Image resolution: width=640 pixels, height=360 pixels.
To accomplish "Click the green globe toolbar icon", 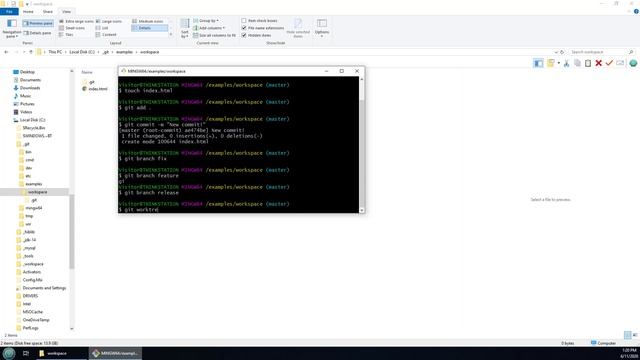I will [x=633, y=63].
